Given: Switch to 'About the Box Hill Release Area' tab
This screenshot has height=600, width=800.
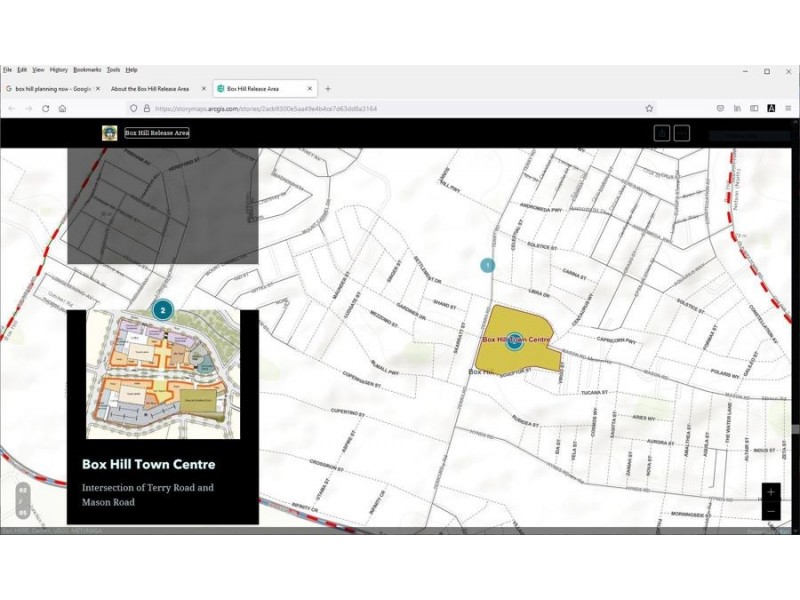Looking at the screenshot, I should pyautogui.click(x=150, y=88).
